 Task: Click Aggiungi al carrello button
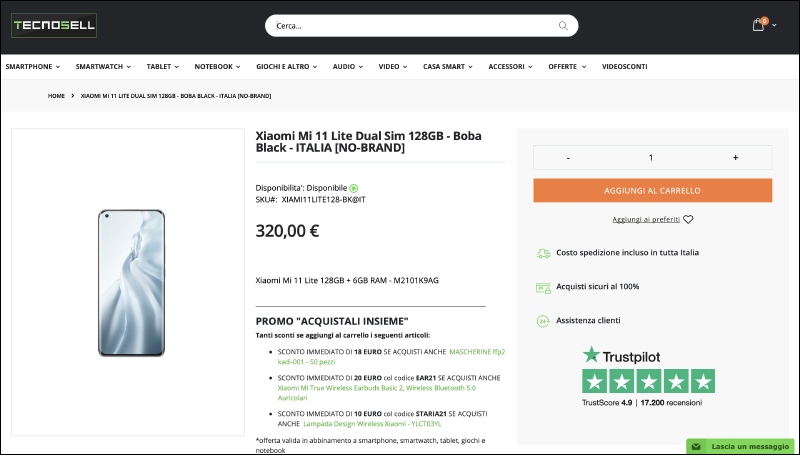(x=653, y=190)
